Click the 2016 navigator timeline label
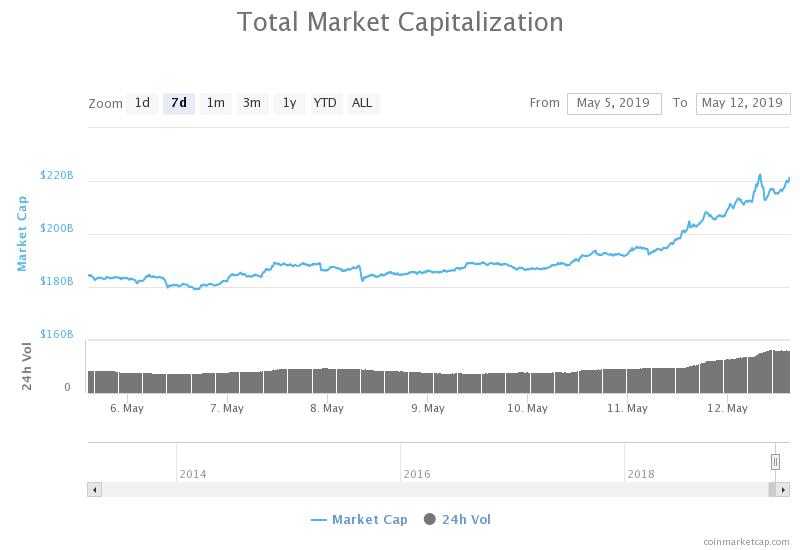The width and height of the screenshot is (800, 550). coord(416,474)
